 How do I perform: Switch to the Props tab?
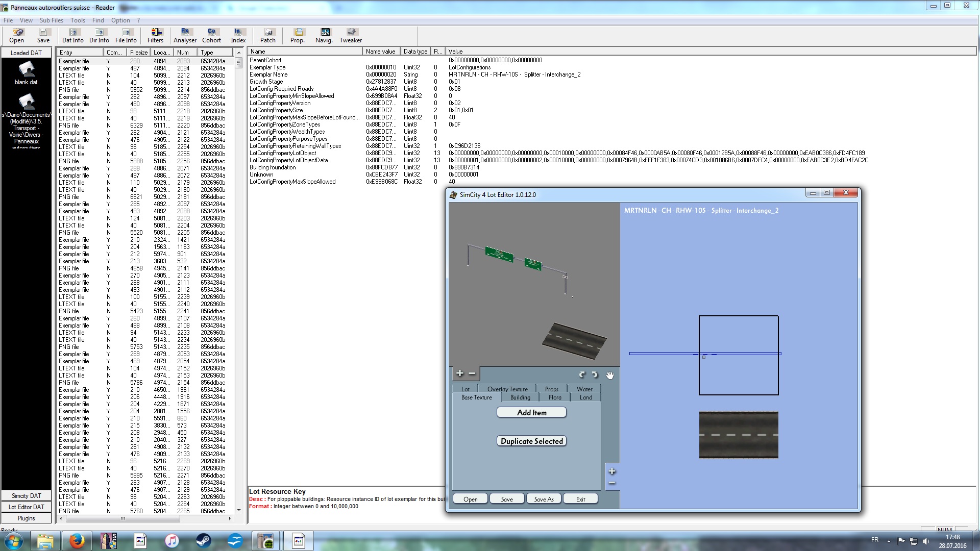point(551,389)
